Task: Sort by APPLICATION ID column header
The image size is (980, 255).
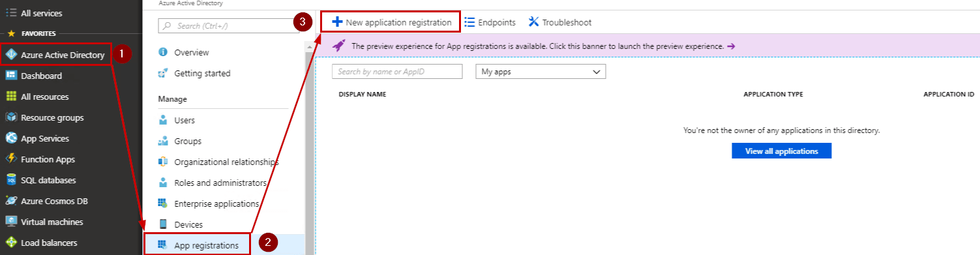Action: click(x=949, y=95)
